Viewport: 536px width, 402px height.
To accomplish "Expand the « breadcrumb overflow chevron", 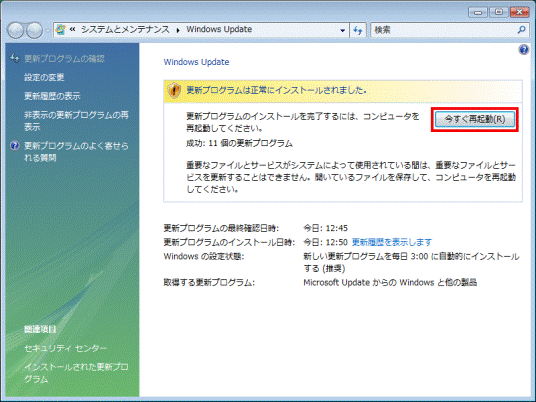I will tap(72, 30).
